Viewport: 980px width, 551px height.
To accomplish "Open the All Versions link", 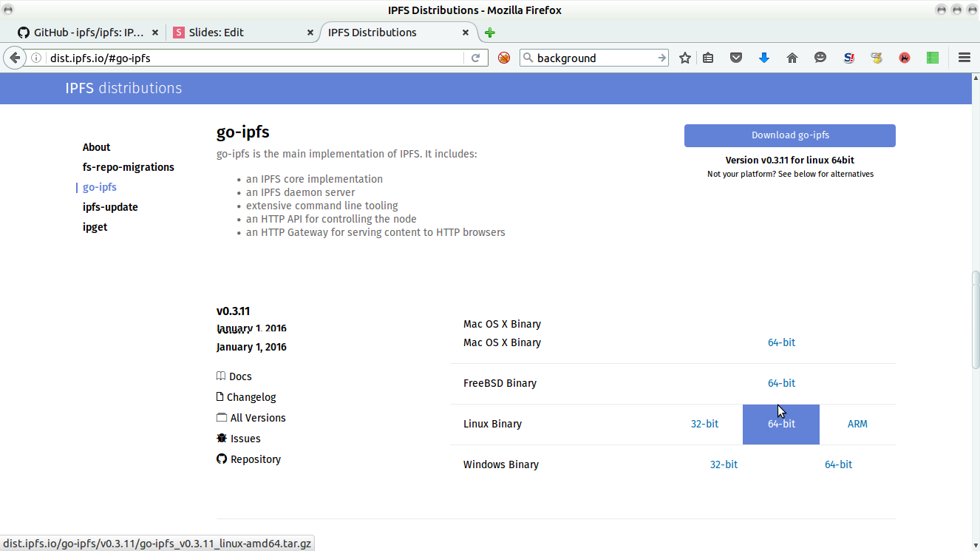I will (258, 418).
